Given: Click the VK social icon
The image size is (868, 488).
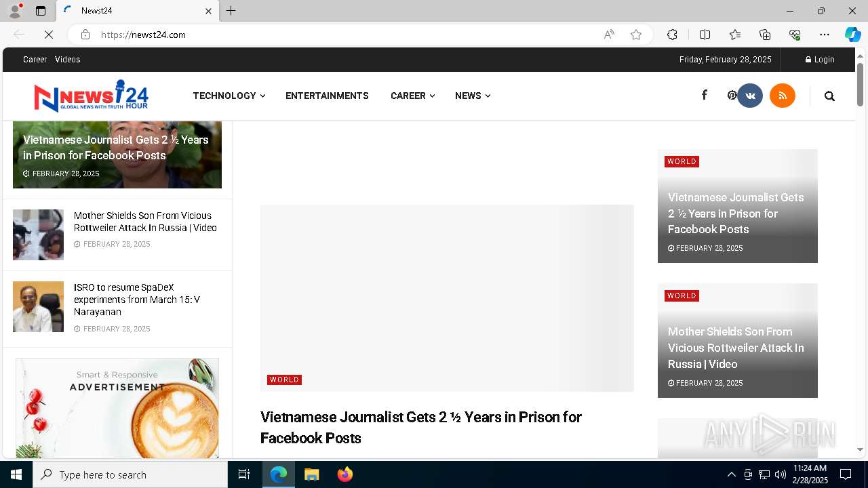Looking at the screenshot, I should [x=750, y=96].
